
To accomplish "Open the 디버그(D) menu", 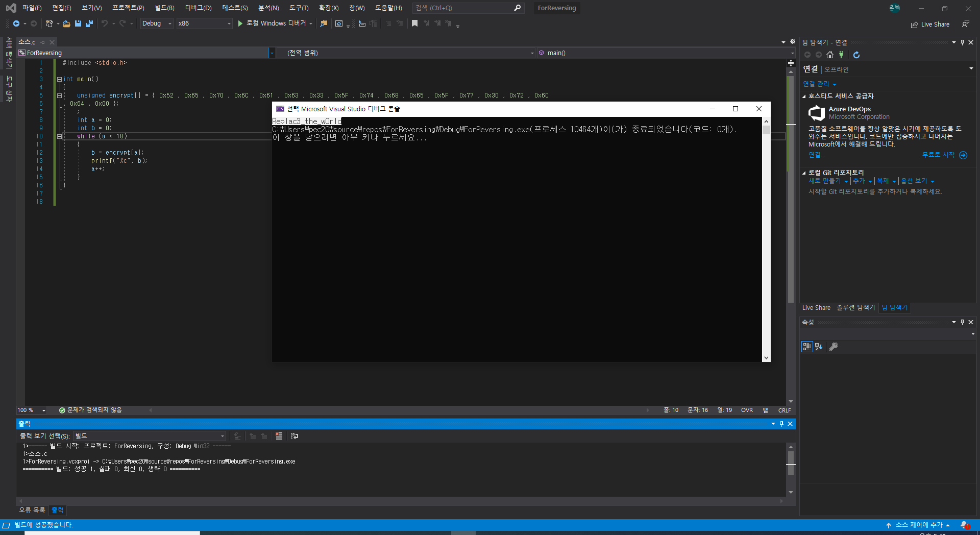I will (x=198, y=8).
